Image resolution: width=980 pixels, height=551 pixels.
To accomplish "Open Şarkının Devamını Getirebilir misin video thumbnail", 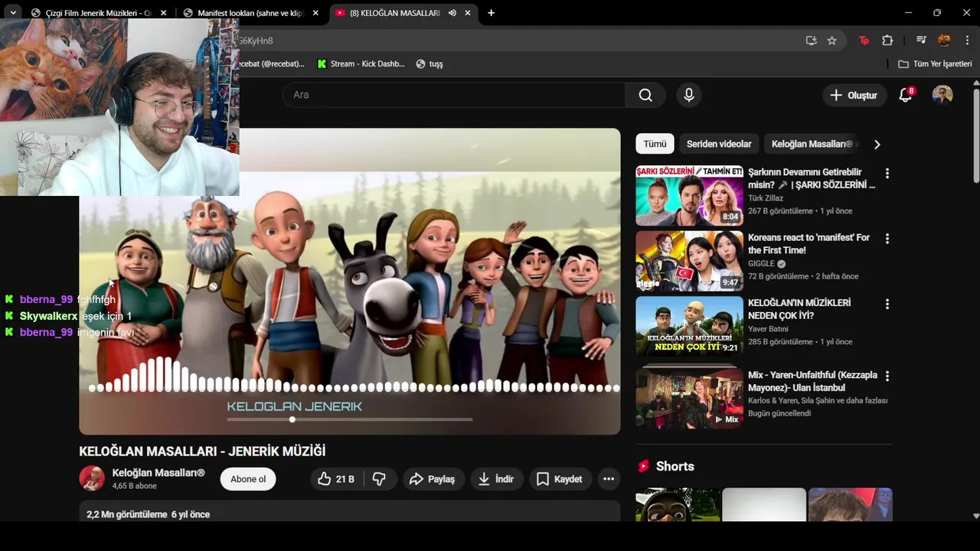I will click(x=689, y=196).
